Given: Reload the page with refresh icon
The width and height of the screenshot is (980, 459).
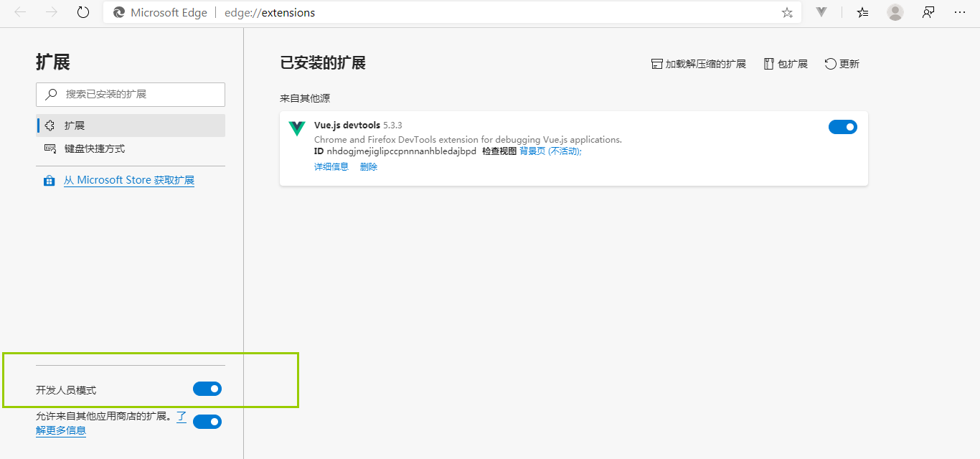Looking at the screenshot, I should [x=83, y=12].
